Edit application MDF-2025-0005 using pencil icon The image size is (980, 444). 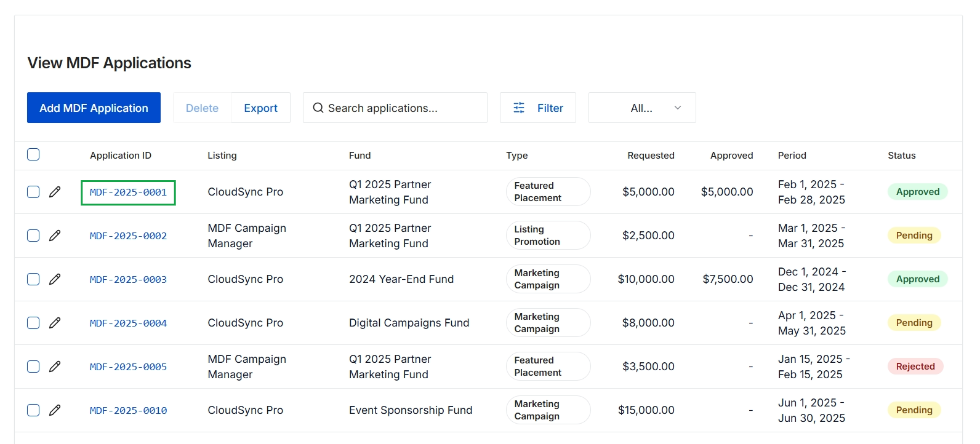click(x=55, y=367)
